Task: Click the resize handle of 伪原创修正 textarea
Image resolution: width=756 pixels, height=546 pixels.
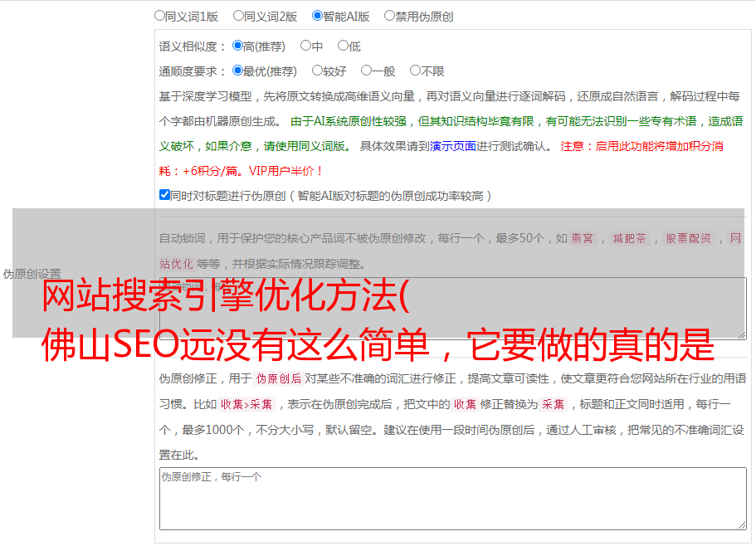Action: (741, 524)
